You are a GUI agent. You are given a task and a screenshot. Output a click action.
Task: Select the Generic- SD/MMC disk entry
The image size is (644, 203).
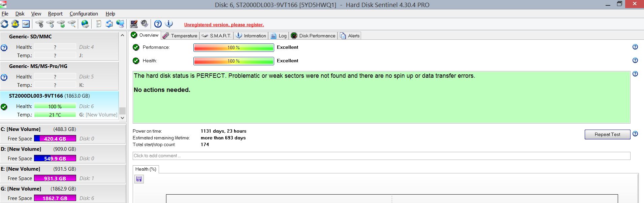pos(59,46)
